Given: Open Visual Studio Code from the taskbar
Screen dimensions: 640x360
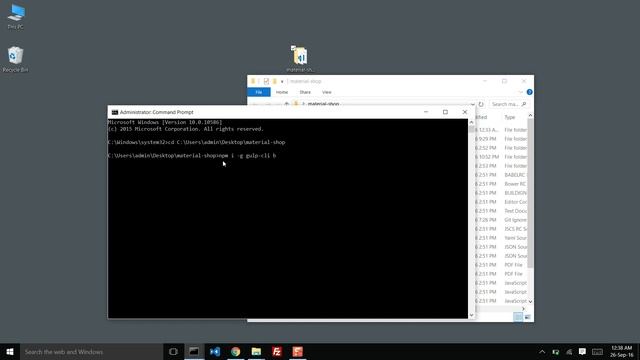Looking at the screenshot, I should click(215, 351).
